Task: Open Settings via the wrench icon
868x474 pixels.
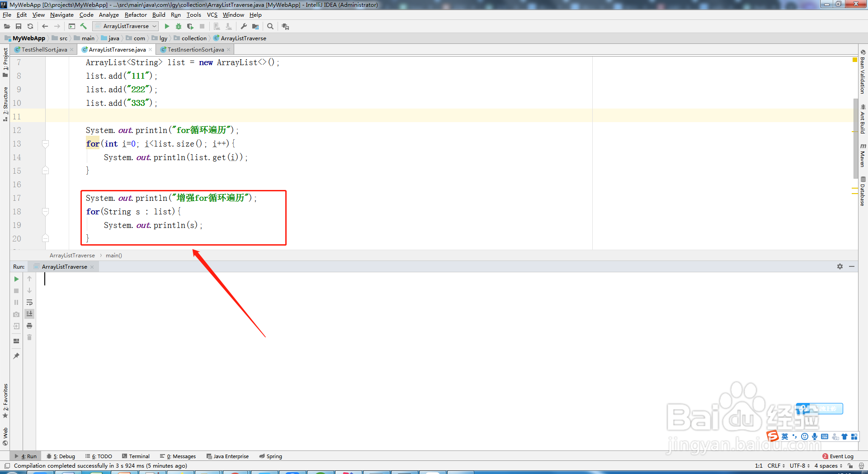Action: tap(244, 26)
